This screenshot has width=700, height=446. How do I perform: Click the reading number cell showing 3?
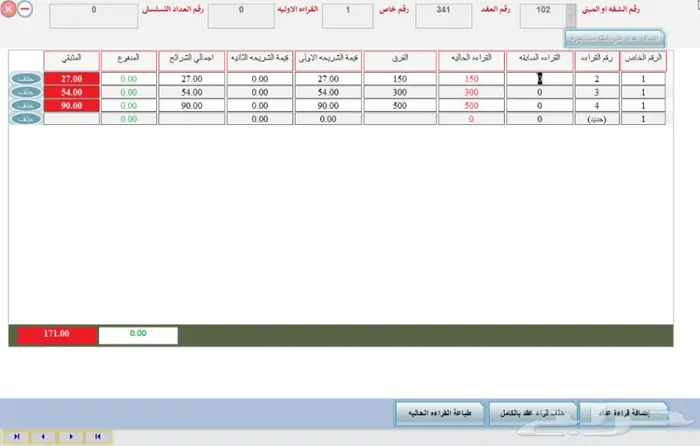[x=597, y=92]
